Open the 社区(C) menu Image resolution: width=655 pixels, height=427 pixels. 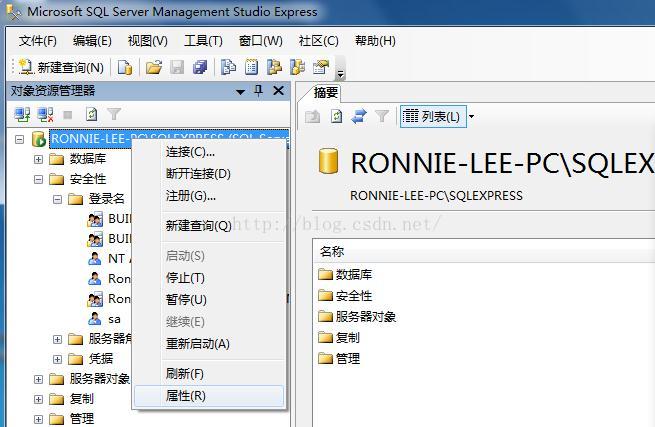318,41
